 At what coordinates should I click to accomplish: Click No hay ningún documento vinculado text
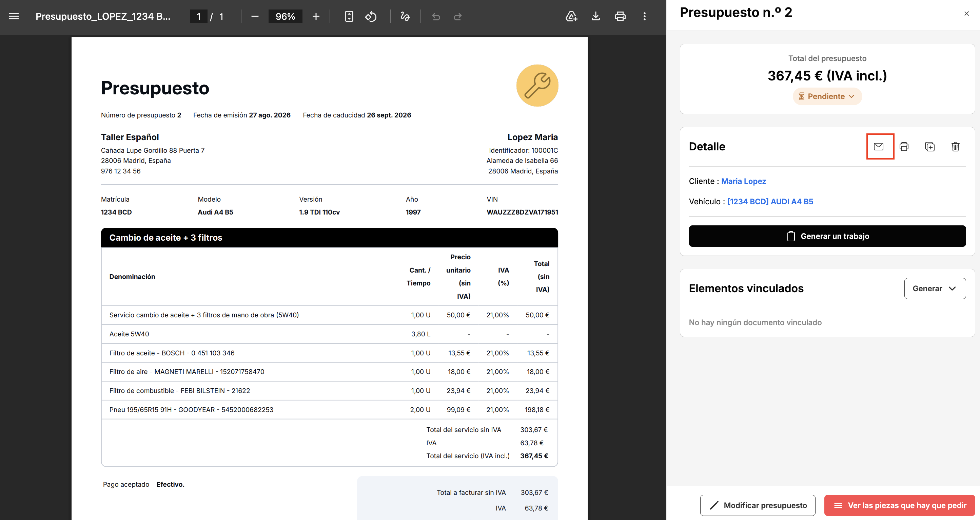755,322
